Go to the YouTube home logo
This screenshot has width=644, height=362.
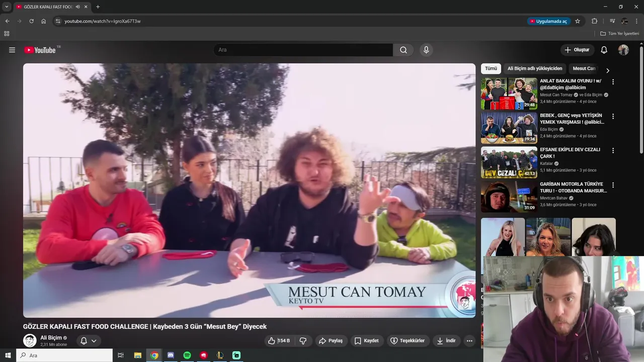pyautogui.click(x=40, y=50)
